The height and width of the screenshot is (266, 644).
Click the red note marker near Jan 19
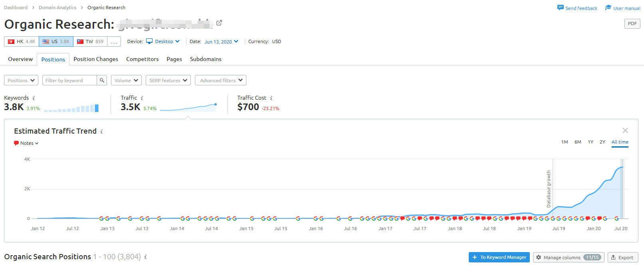524,219
